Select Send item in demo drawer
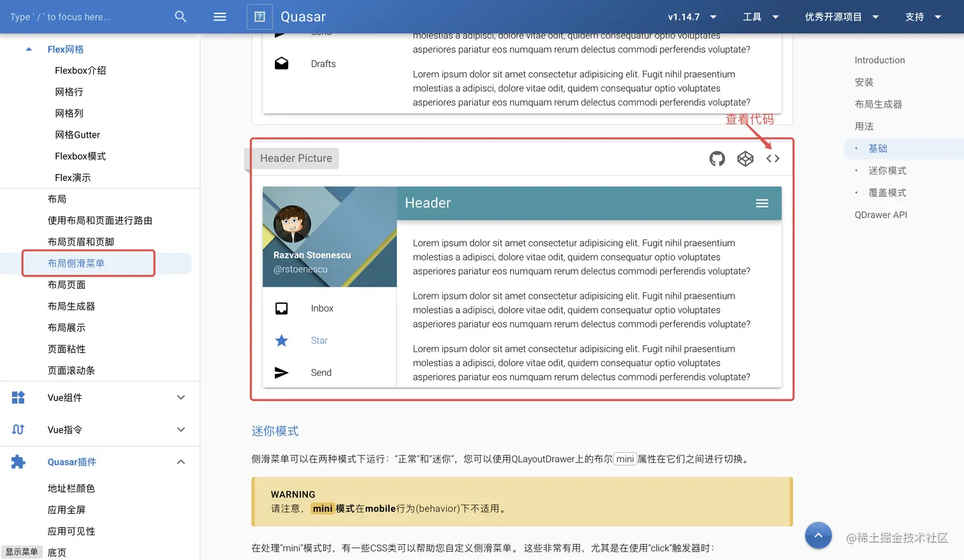 click(330, 373)
